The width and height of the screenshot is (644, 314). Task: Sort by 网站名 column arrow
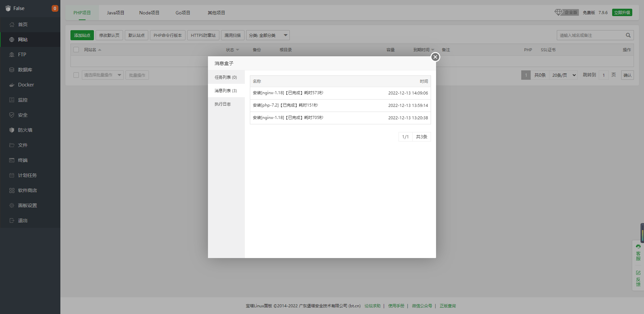click(x=100, y=50)
